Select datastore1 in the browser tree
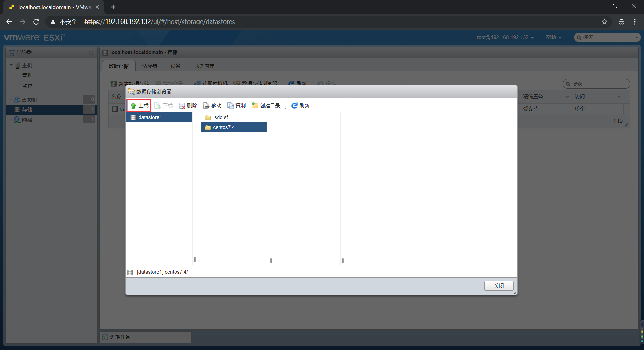Image resolution: width=644 pixels, height=350 pixels. pyautogui.click(x=159, y=117)
